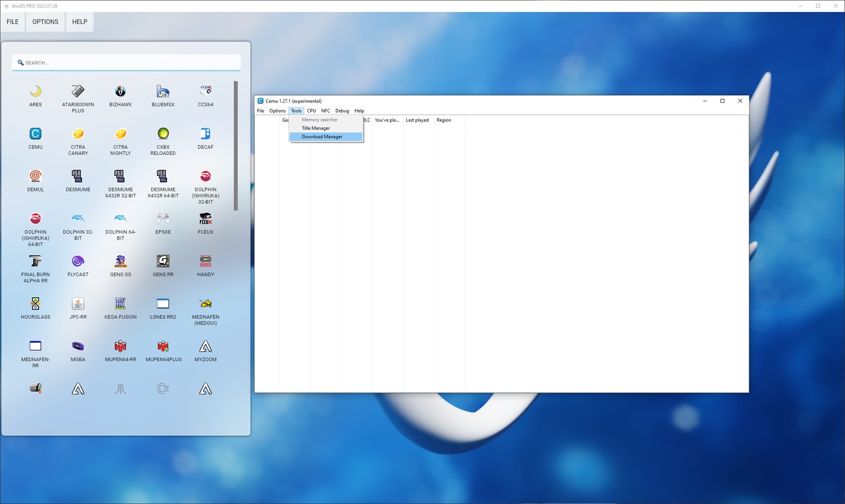Open the Kega Fusion emulator icon
The height and width of the screenshot is (504, 845).
pos(120,304)
